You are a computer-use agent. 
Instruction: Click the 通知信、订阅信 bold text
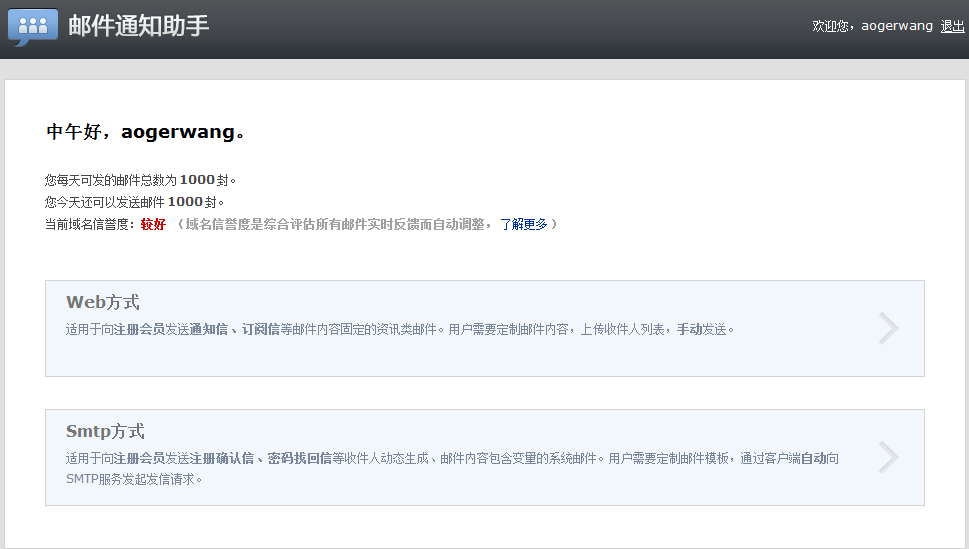pyautogui.click(x=234, y=329)
